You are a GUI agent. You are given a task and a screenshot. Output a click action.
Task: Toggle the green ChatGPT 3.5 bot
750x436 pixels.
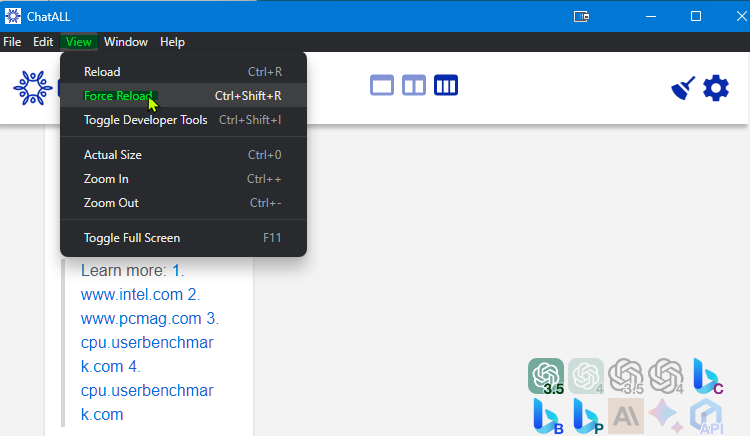[x=546, y=376]
